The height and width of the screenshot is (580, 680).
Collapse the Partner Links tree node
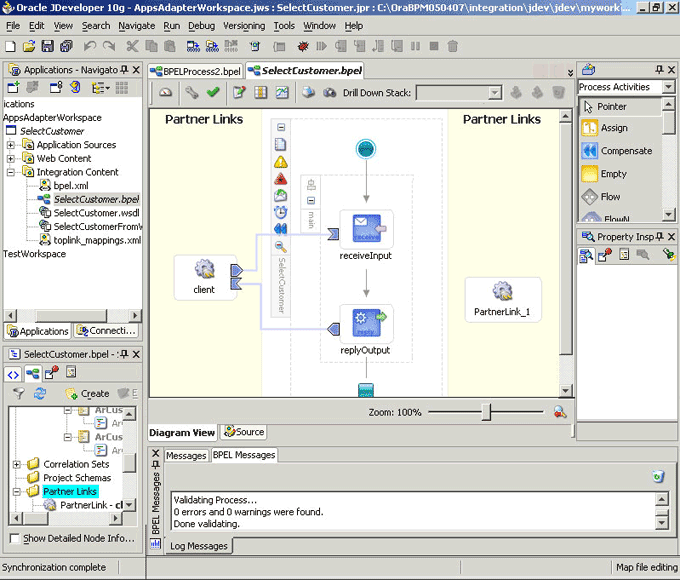(x=16, y=492)
